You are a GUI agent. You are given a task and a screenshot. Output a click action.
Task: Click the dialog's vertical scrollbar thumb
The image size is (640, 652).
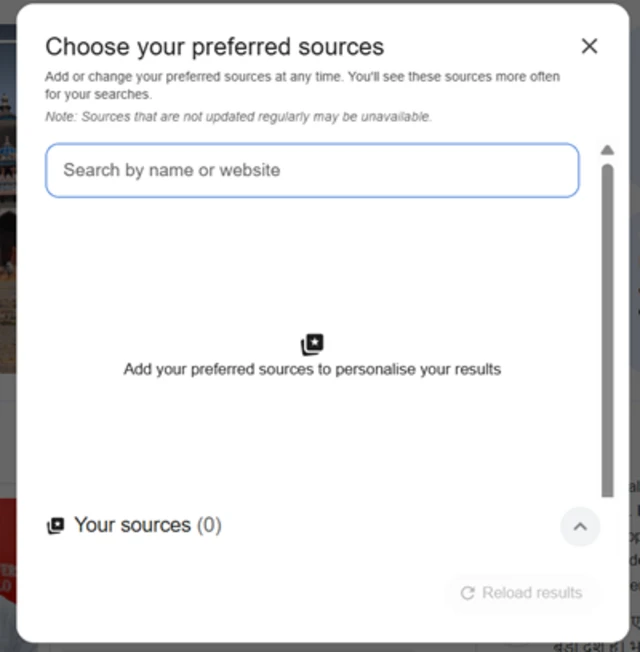coord(606,330)
